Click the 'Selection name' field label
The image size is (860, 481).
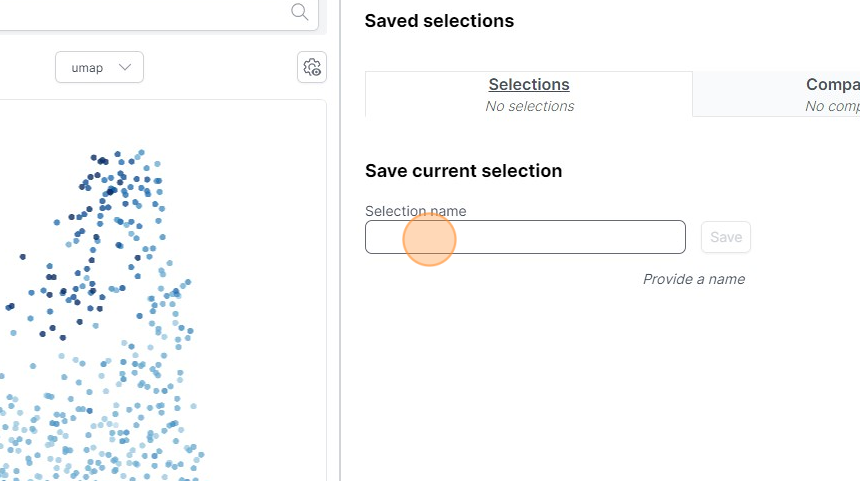coord(415,211)
